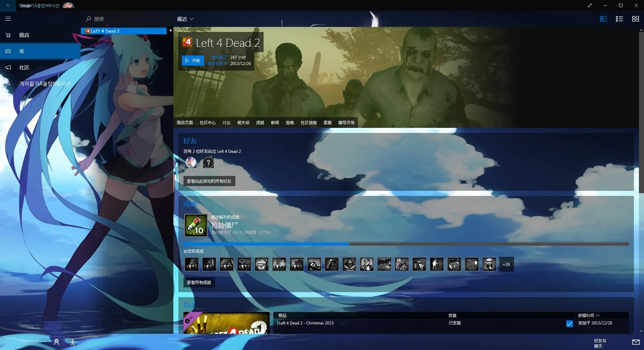Open the 成就 achievements link in banner
Viewport: 644px width, 350px height.
[260, 123]
